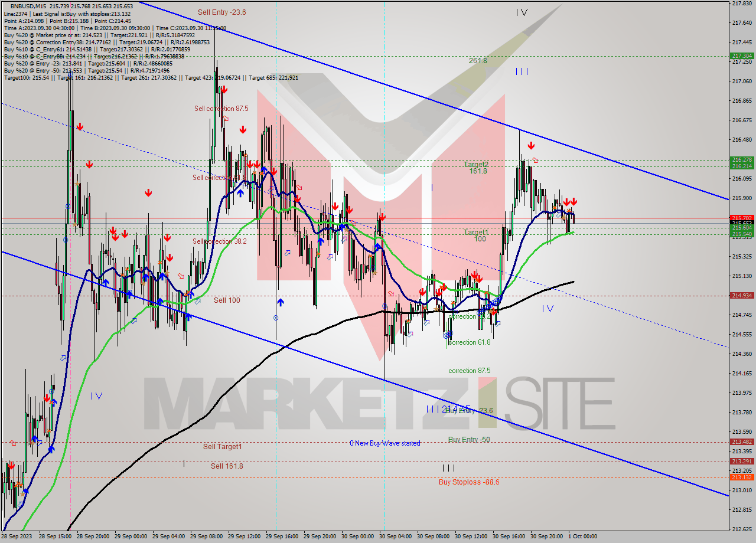
Task: Click the 'Sell Target1' label
Action: point(222,447)
